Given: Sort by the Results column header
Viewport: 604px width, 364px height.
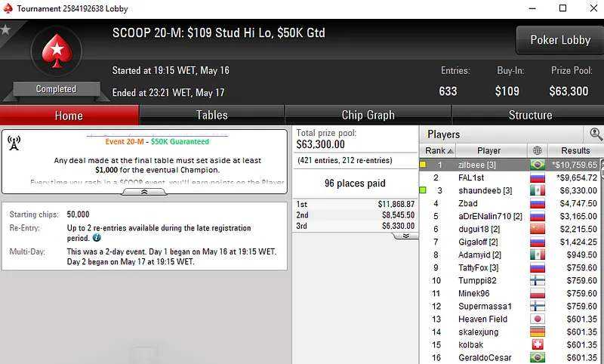Looking at the screenshot, I should (575, 150).
